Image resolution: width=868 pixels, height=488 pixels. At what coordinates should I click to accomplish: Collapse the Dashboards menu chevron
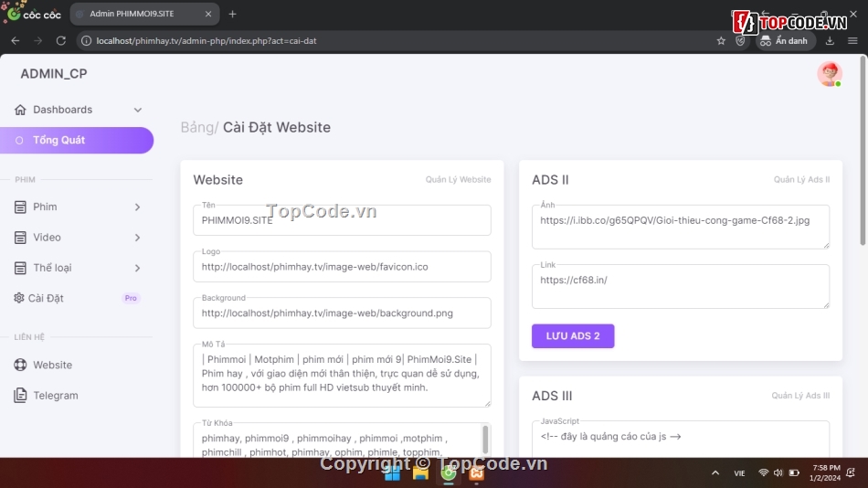tap(138, 110)
